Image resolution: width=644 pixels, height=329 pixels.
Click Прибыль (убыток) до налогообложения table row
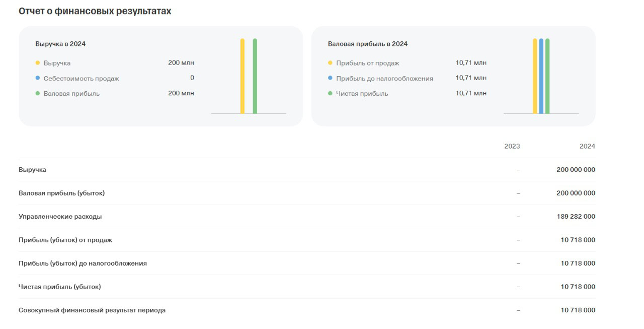pos(83,264)
